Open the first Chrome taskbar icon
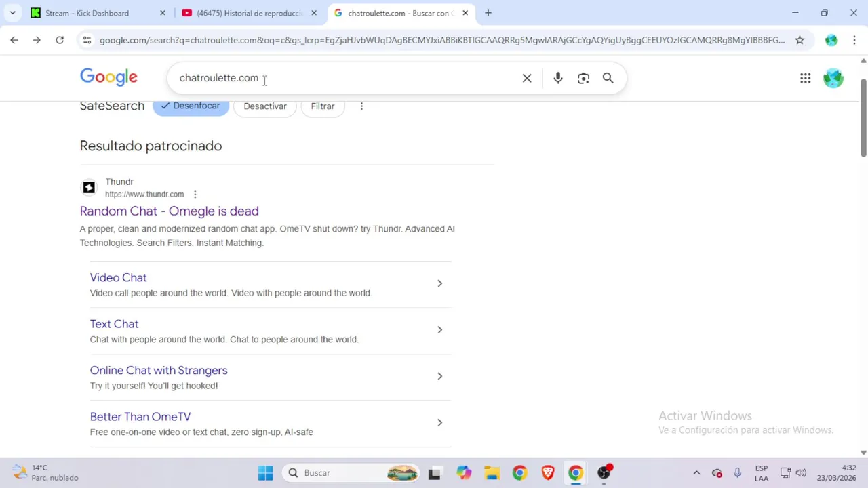 click(x=519, y=473)
